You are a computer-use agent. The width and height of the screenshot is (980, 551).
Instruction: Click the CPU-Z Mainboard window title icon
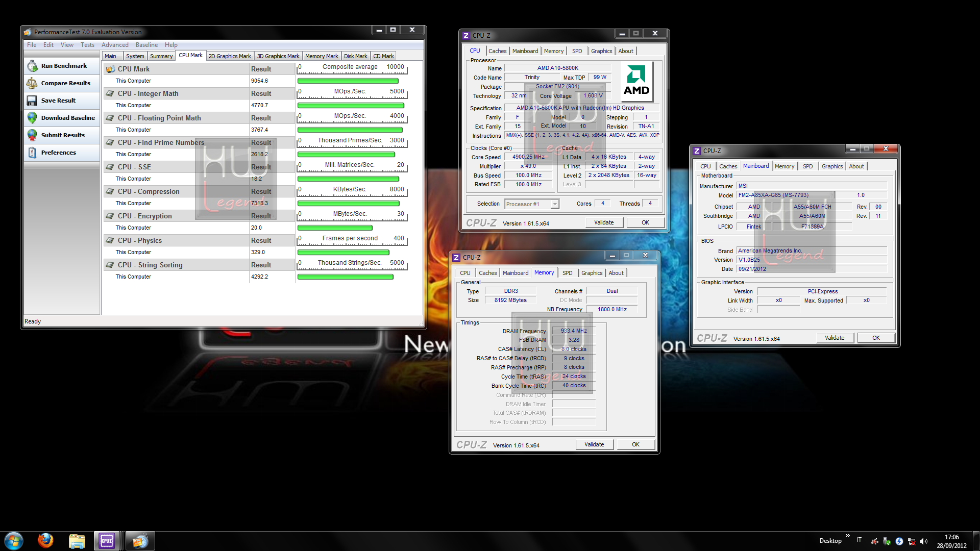[697, 151]
